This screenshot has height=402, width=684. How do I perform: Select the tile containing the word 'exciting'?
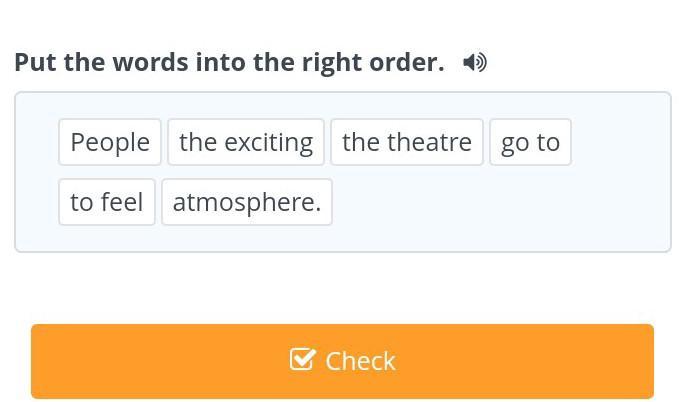pyautogui.click(x=246, y=142)
